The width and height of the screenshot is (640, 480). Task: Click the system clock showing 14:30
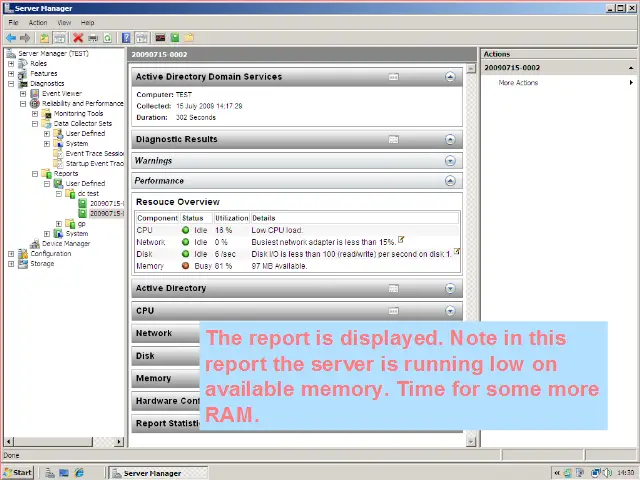625,473
